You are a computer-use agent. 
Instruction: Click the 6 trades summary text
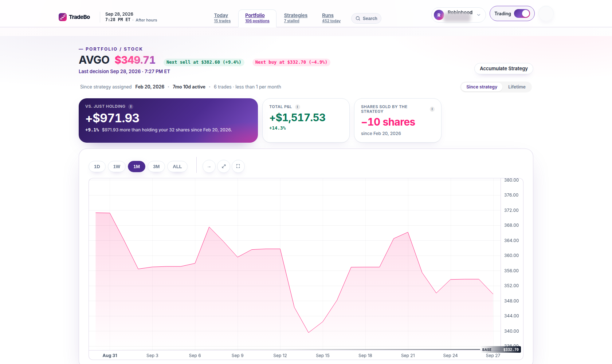tap(247, 87)
